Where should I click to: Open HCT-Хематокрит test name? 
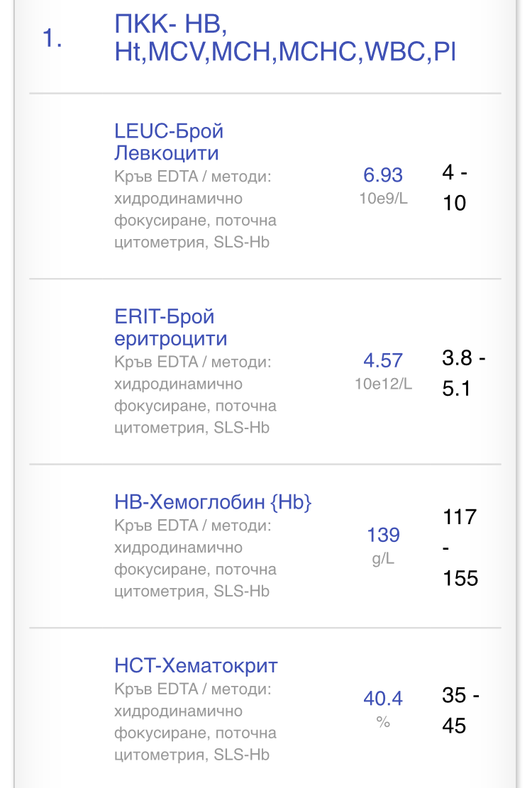click(196, 666)
